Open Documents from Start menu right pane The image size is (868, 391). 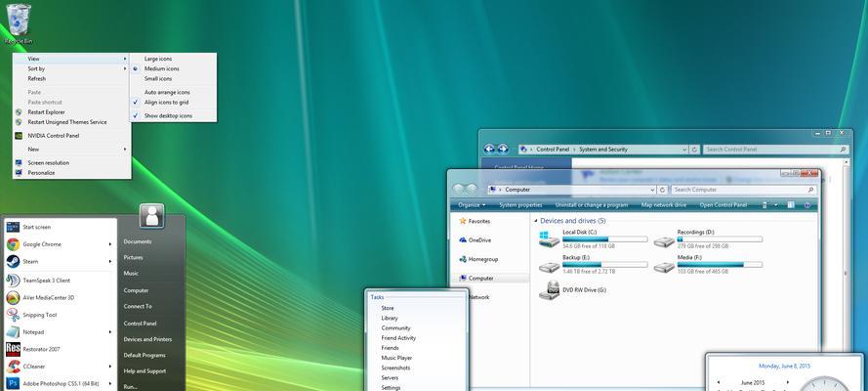tap(138, 241)
